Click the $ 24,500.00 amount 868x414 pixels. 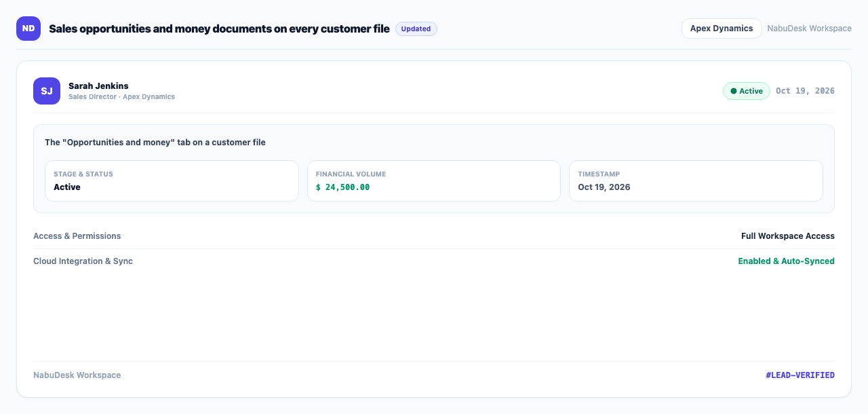pos(342,187)
